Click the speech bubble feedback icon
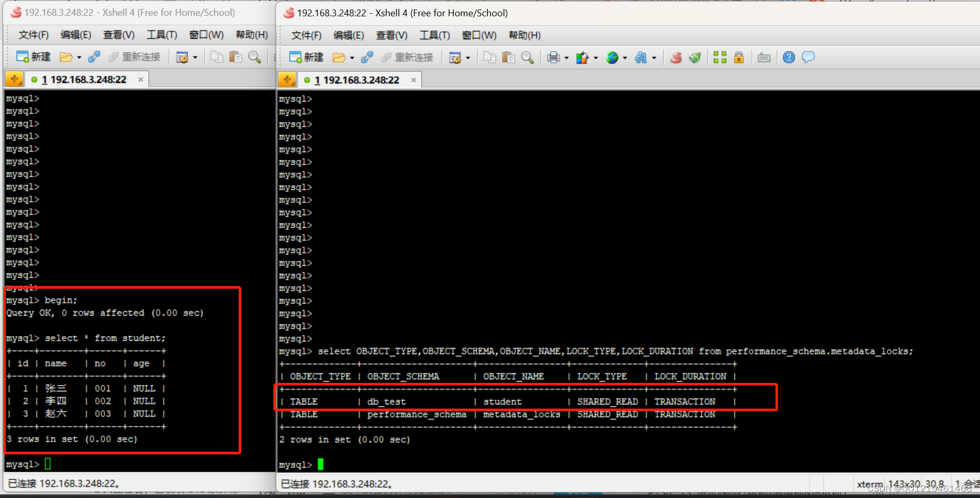The width and height of the screenshot is (980, 498). [808, 57]
